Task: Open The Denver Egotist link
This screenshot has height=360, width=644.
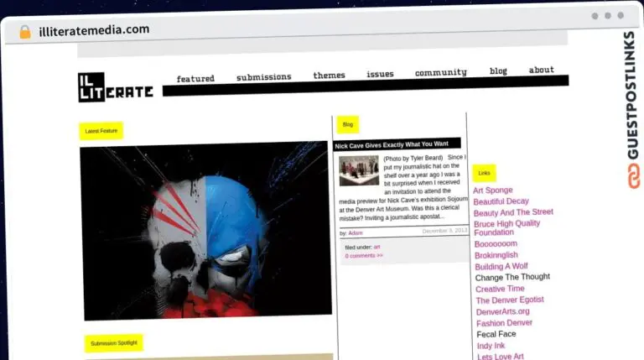Action: point(510,300)
